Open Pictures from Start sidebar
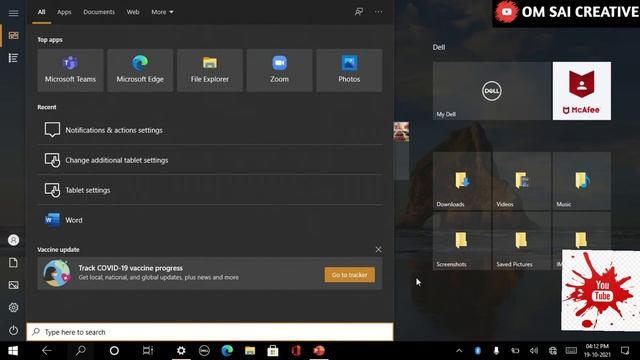Screen dimensions: 640x360 click(x=13, y=285)
